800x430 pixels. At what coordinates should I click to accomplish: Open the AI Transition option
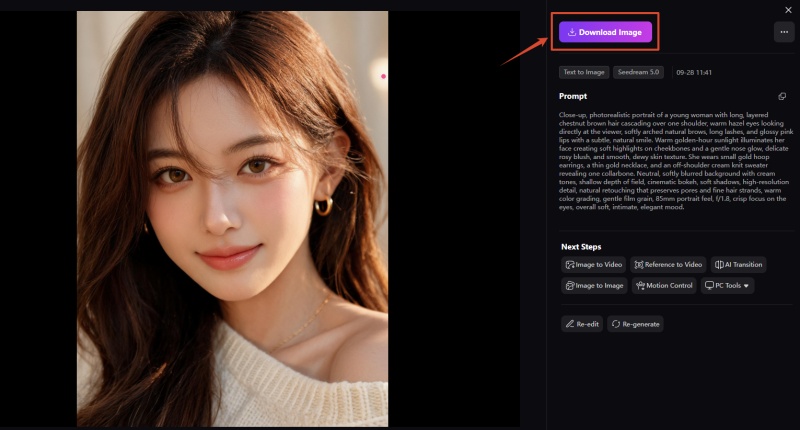[738, 265]
